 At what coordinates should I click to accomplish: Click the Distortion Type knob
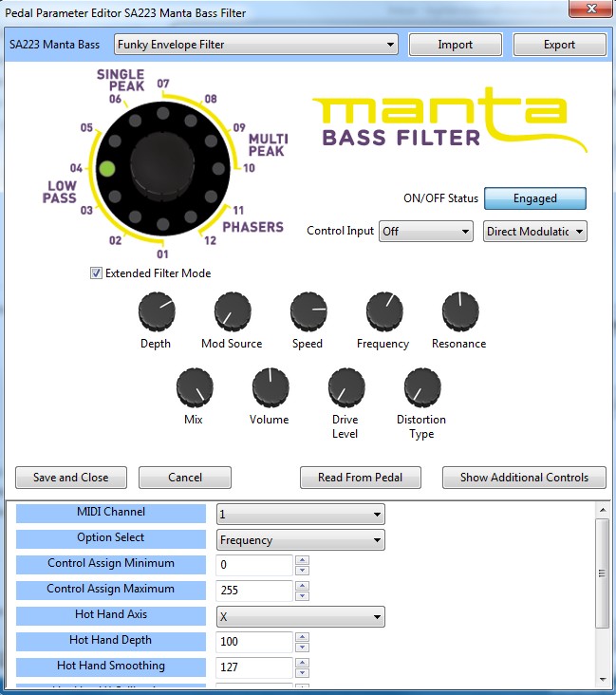422,387
